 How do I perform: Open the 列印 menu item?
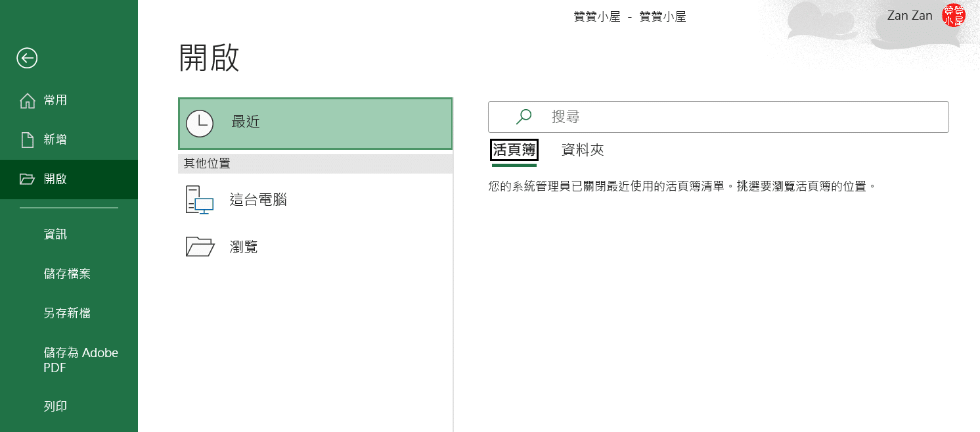pyautogui.click(x=55, y=406)
